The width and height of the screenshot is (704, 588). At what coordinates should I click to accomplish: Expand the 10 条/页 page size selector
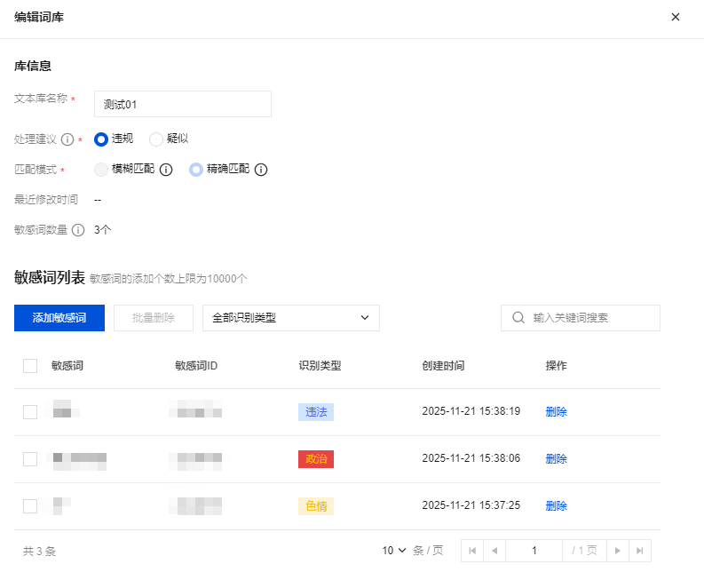(394, 551)
